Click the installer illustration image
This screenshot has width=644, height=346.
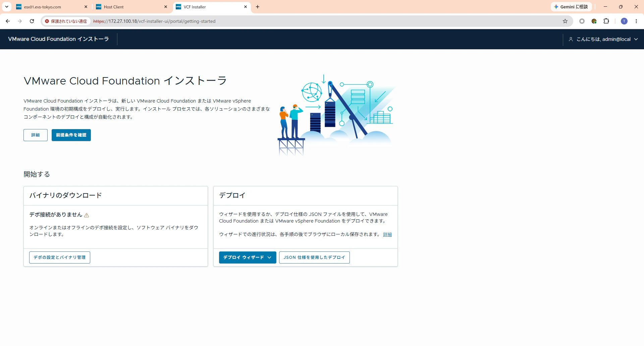pyautogui.click(x=336, y=115)
